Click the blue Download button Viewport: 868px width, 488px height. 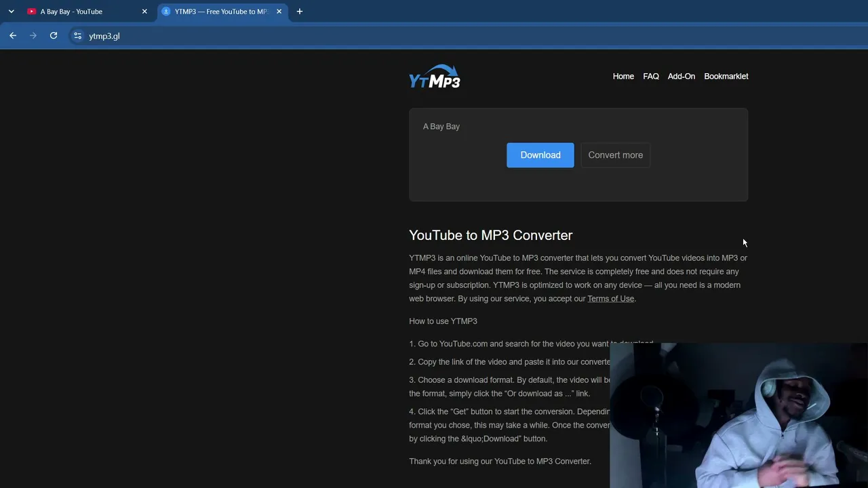[540, 155]
